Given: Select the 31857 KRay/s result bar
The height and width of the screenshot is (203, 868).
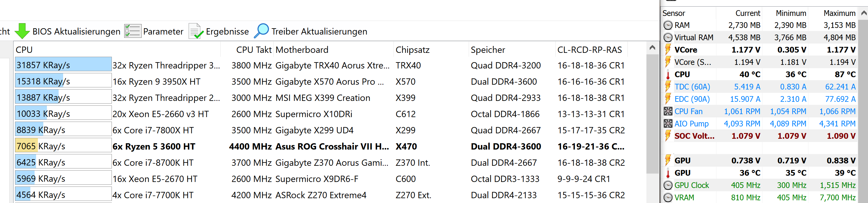Looking at the screenshot, I should click(63, 64).
